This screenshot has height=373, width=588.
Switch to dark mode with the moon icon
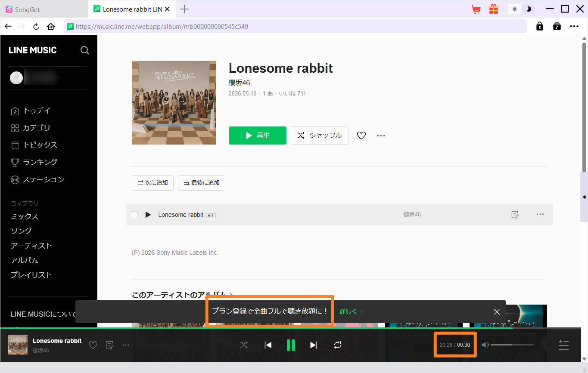pyautogui.click(x=529, y=9)
